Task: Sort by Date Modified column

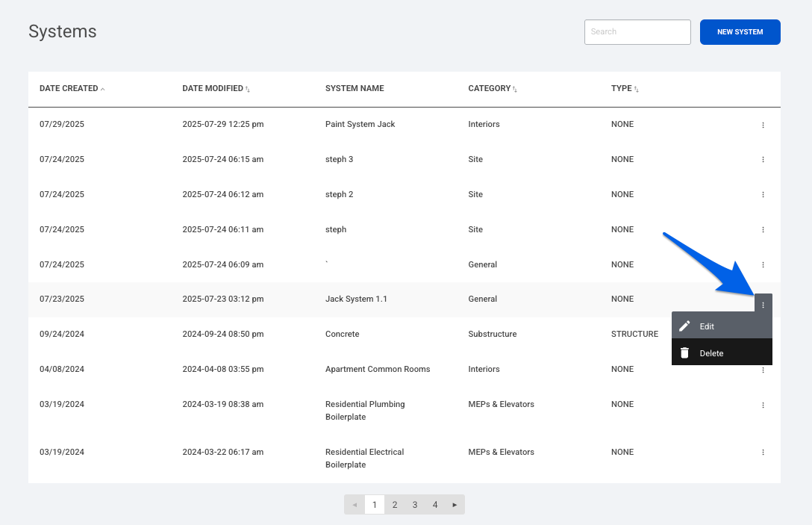Action: [216, 89]
